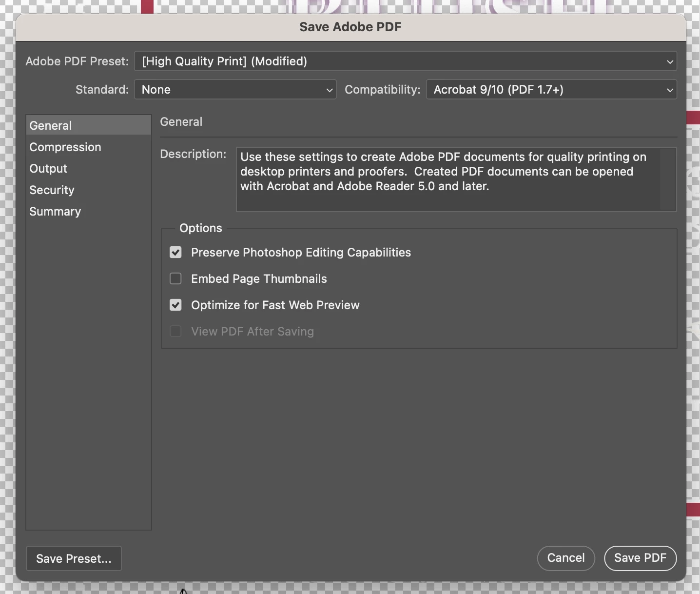The width and height of the screenshot is (700, 594).
Task: Open the Adobe PDF Preset dropdown
Action: coord(405,61)
